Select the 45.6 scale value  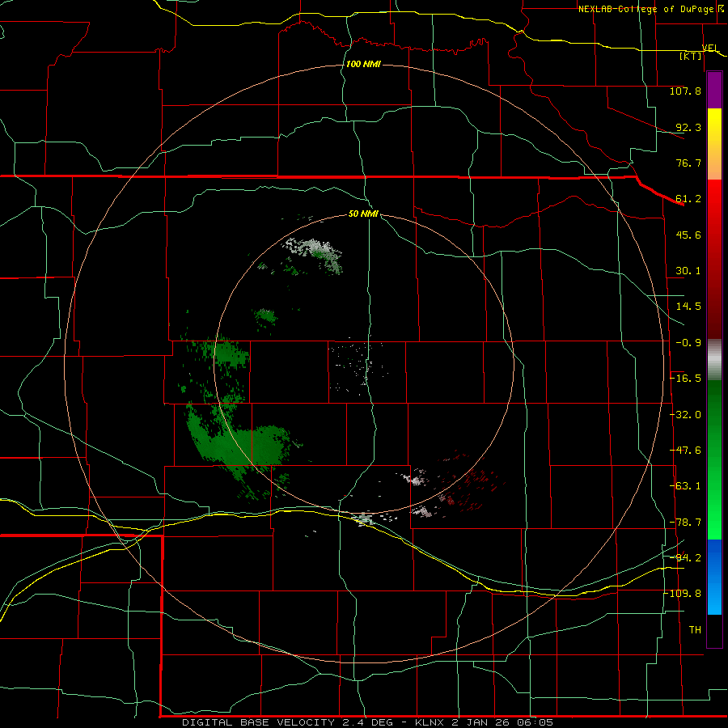(x=688, y=235)
